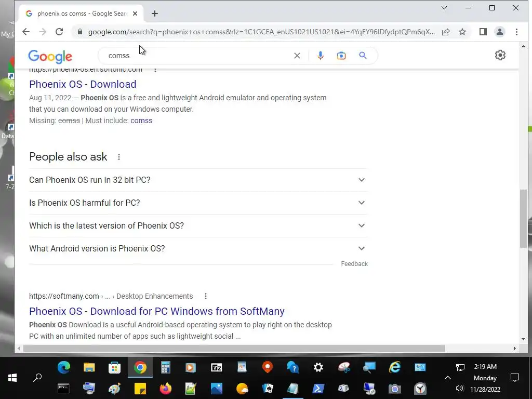Switch to the phoenix os comss tab
Viewport: 532px width, 399px height.
[82, 14]
